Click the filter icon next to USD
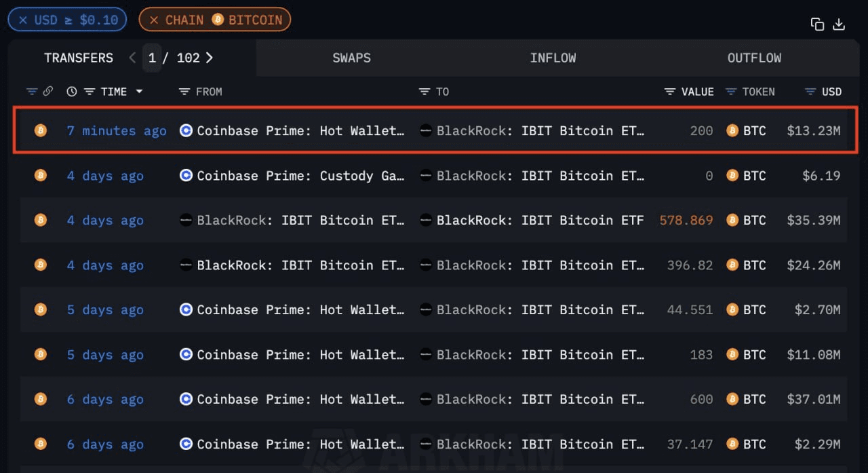 pyautogui.click(x=810, y=92)
